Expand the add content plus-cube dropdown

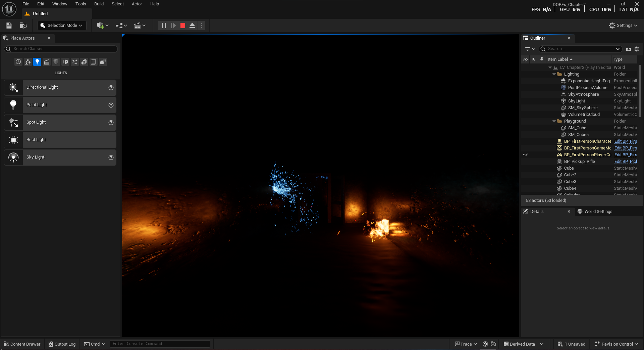103,26
